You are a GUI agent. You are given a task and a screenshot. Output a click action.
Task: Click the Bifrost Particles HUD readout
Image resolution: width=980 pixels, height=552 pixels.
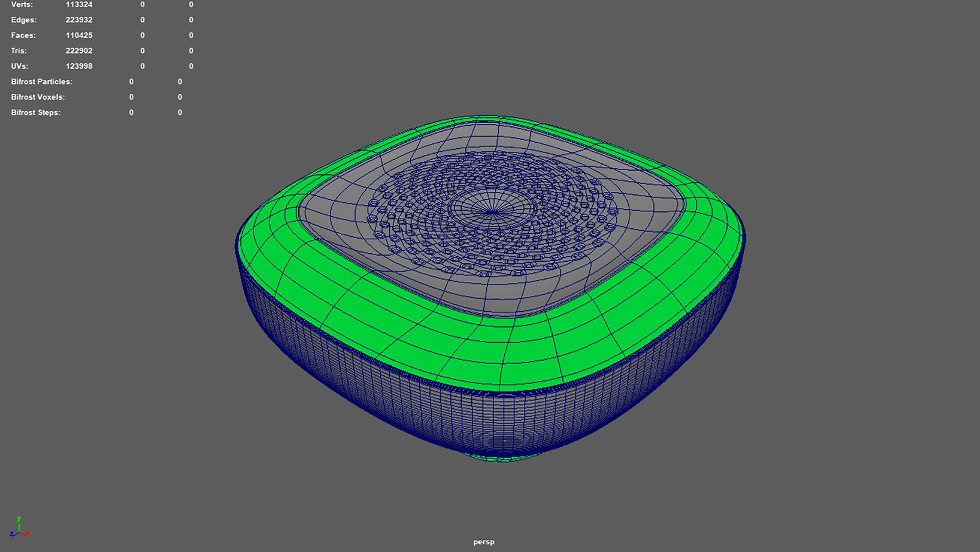pos(42,81)
